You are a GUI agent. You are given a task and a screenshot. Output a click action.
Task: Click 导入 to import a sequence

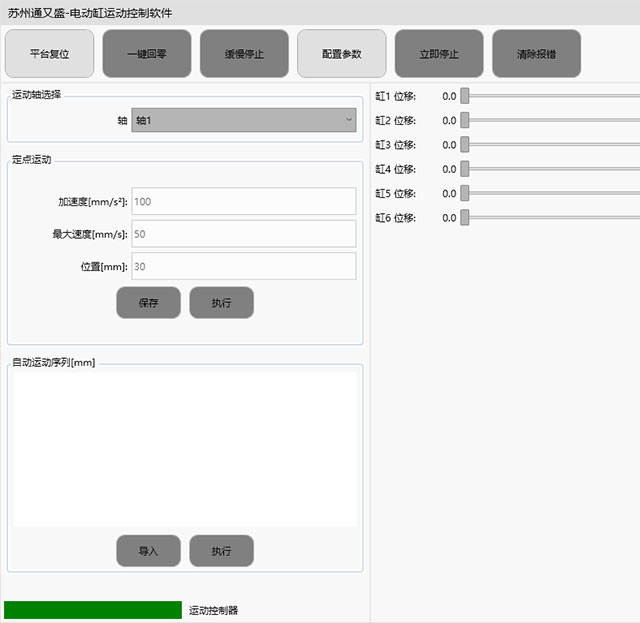148,551
